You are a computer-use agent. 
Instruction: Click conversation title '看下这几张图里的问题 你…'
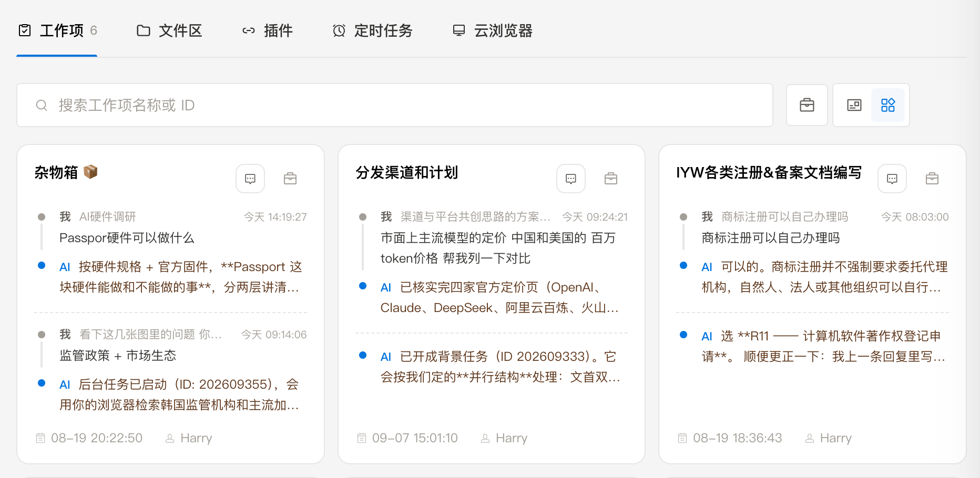click(150, 335)
